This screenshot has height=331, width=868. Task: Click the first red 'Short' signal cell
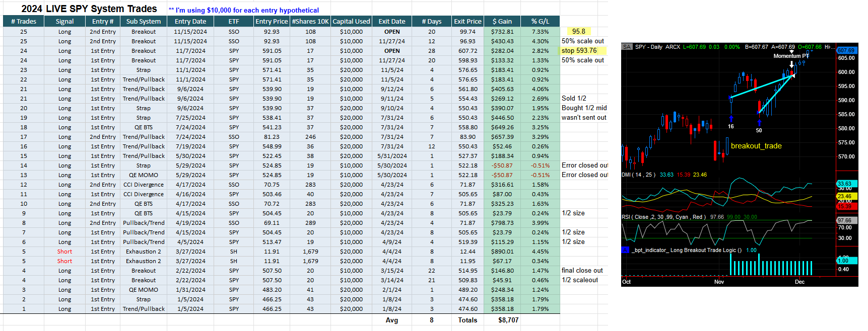(64, 252)
